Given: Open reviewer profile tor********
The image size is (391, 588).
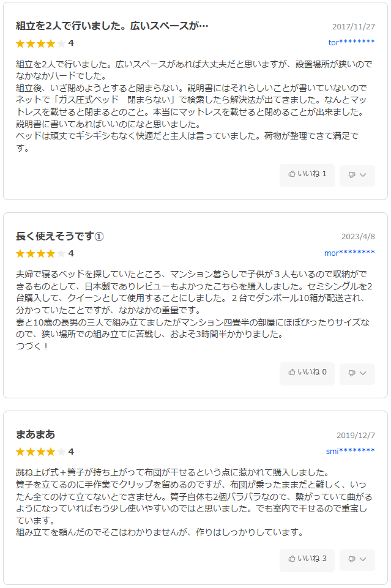Looking at the screenshot, I should click(351, 42).
